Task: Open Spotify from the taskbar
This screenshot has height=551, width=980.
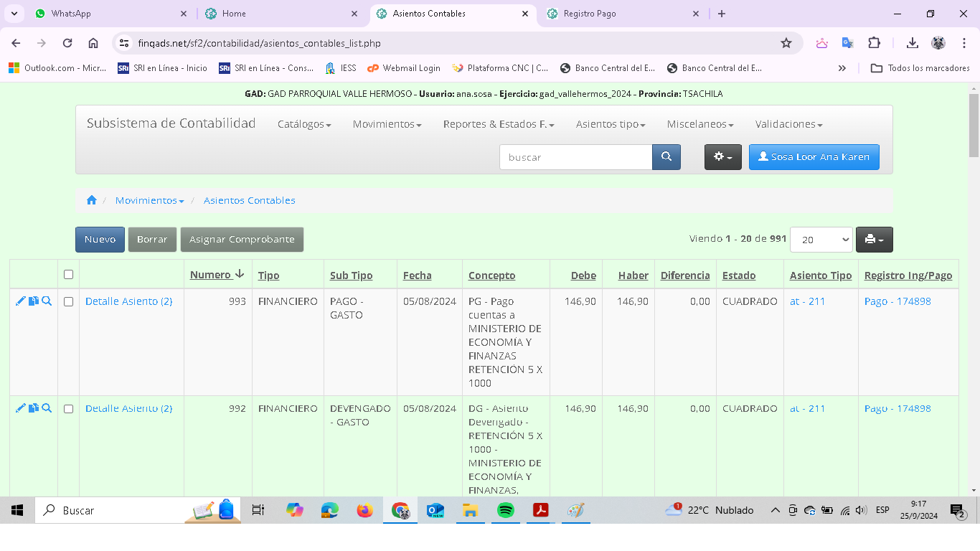Action: 506,510
